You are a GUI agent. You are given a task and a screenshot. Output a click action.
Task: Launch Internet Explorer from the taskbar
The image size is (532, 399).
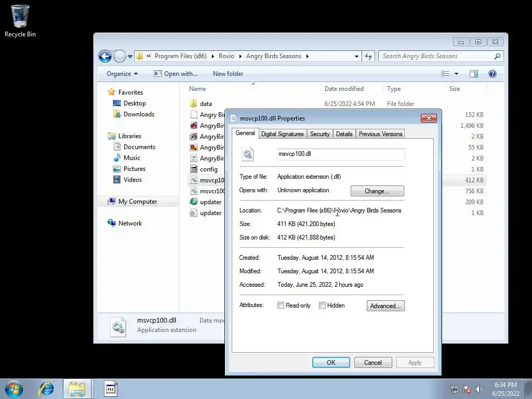[46, 389]
